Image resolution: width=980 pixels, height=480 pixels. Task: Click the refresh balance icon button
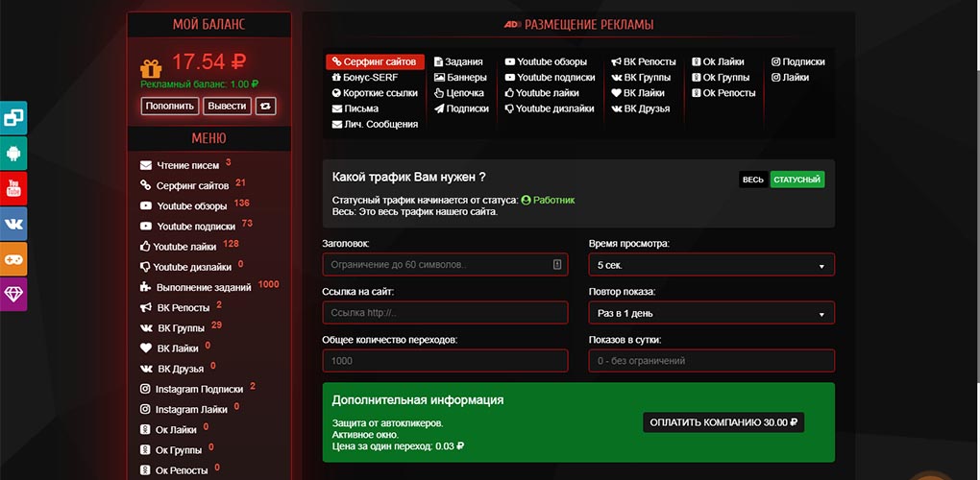pyautogui.click(x=265, y=107)
